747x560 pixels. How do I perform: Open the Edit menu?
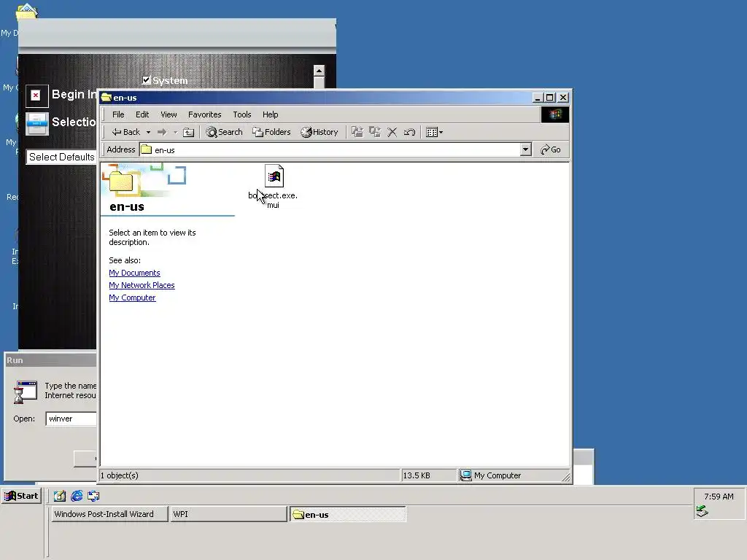tap(142, 114)
